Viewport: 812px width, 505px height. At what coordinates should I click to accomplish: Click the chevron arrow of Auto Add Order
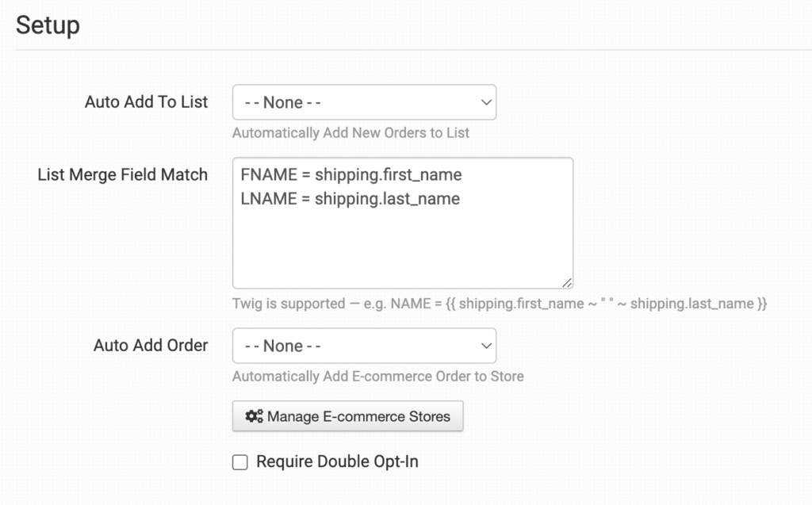[486, 346]
